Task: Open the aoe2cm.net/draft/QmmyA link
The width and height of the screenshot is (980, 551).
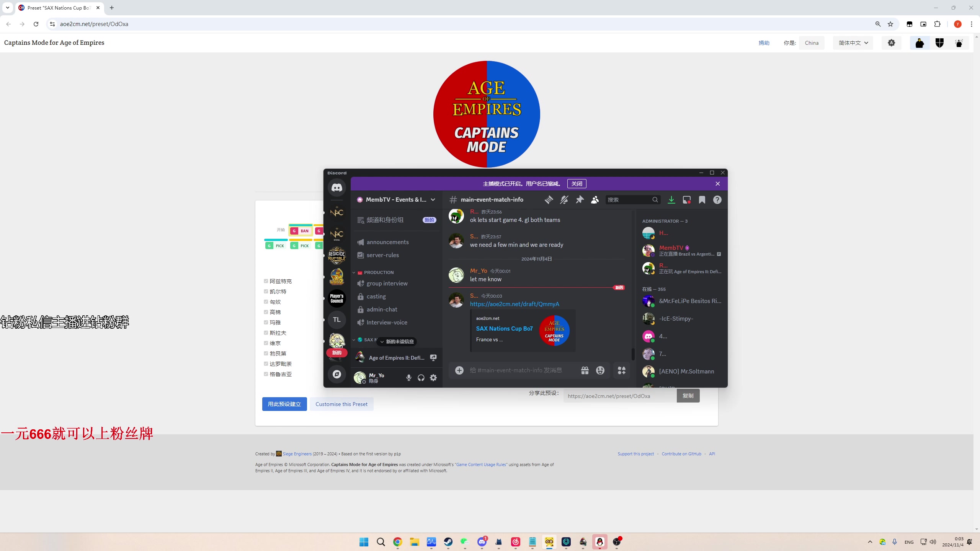Action: click(514, 304)
